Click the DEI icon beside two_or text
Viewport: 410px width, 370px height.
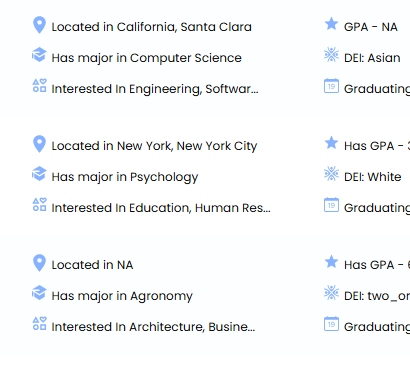331,293
